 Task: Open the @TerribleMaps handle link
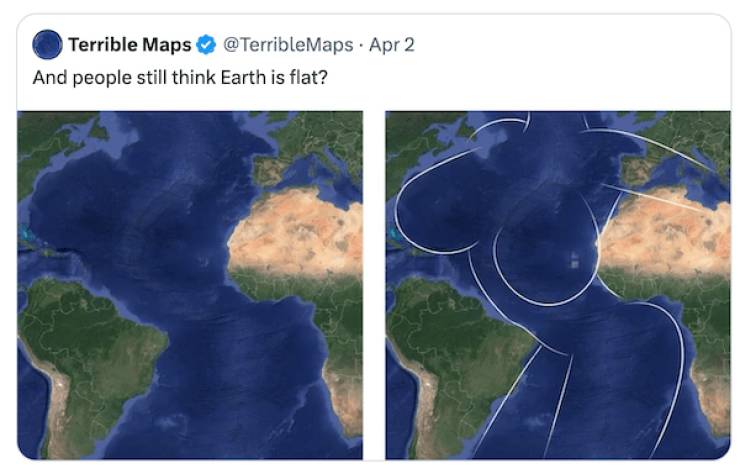tap(287, 45)
